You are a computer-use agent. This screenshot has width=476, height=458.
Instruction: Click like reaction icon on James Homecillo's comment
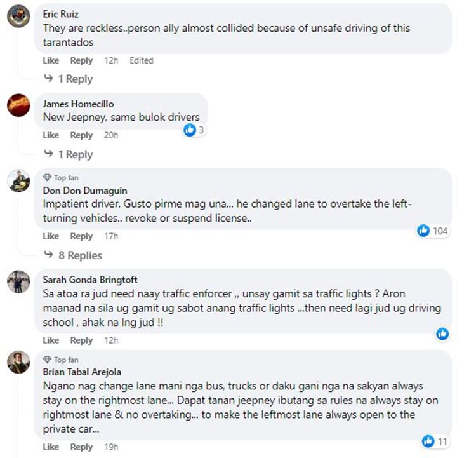189,130
